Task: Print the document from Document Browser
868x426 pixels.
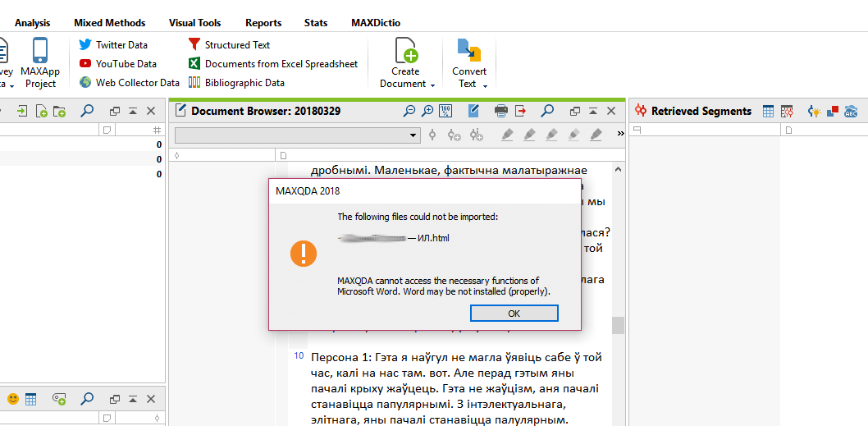Action: pyautogui.click(x=501, y=111)
